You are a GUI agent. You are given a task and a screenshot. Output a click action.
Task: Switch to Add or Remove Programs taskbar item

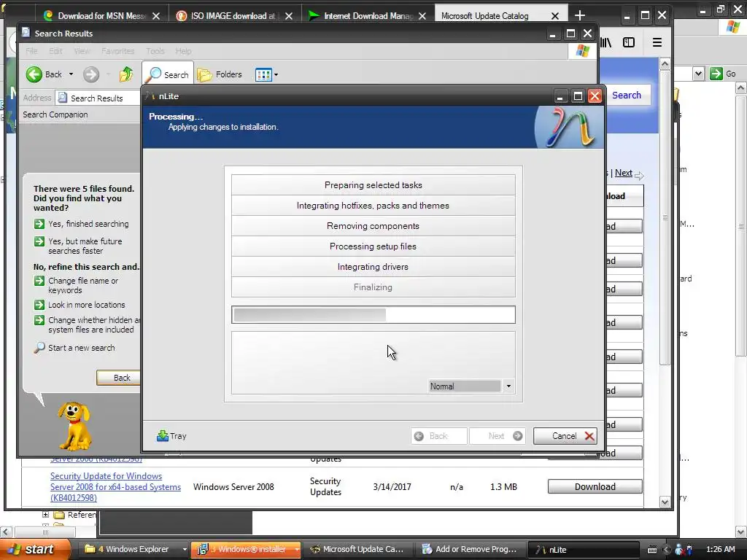(x=470, y=549)
